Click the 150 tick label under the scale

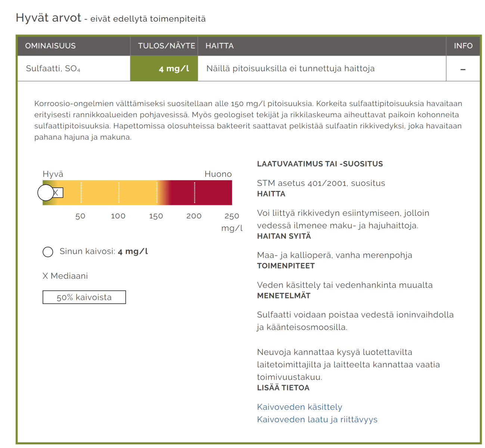point(156,216)
